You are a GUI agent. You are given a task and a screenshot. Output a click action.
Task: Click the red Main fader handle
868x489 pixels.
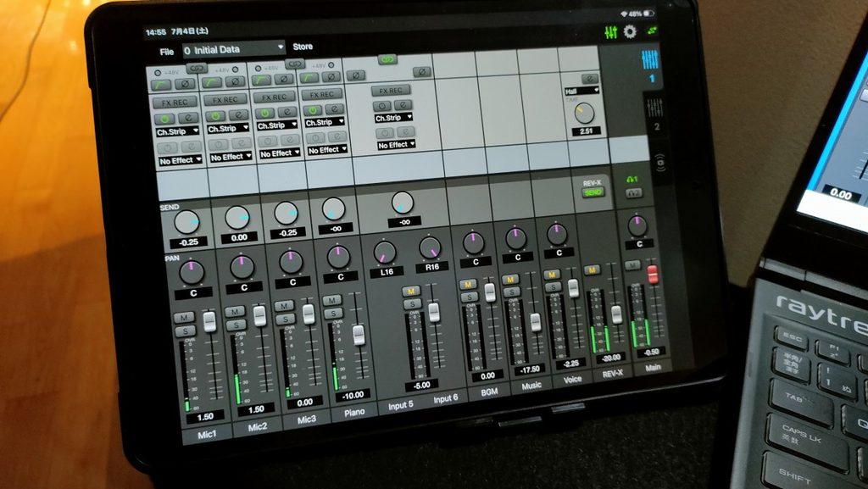click(653, 275)
